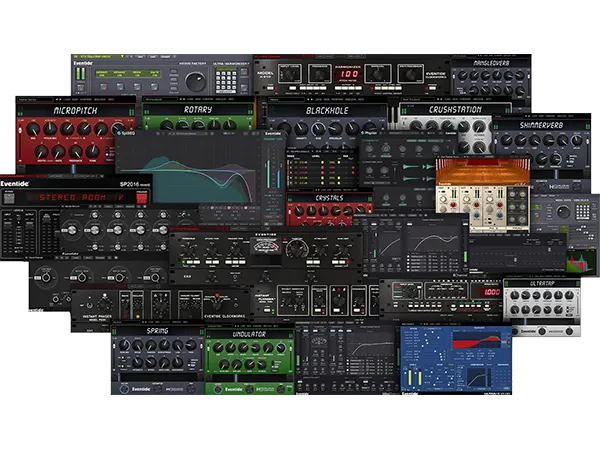
Task: Toggle the Active footswitch on Undulator
Action: point(217,390)
